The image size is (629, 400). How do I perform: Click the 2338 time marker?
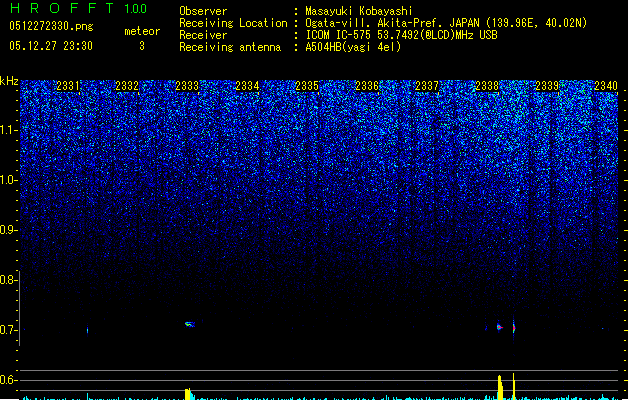487,86
